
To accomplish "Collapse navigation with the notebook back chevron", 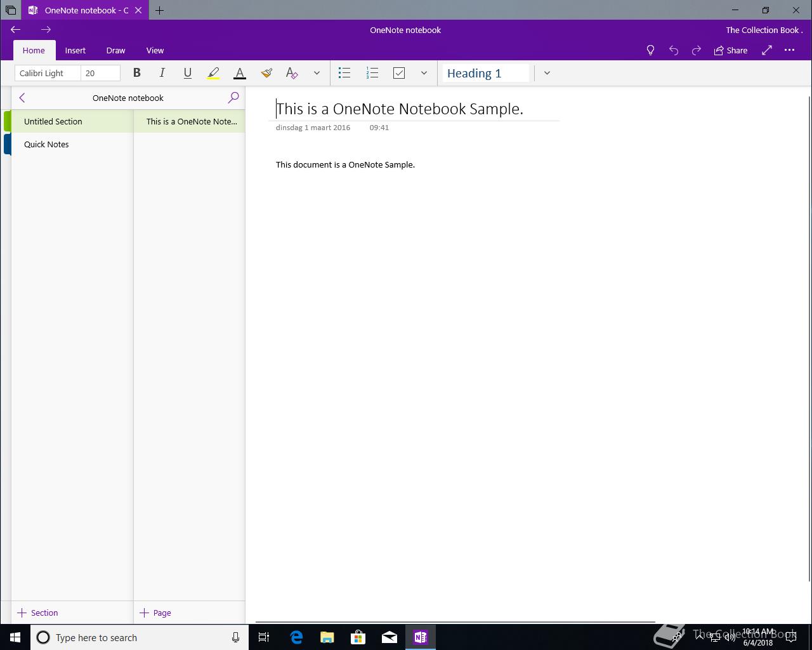I will point(22,98).
